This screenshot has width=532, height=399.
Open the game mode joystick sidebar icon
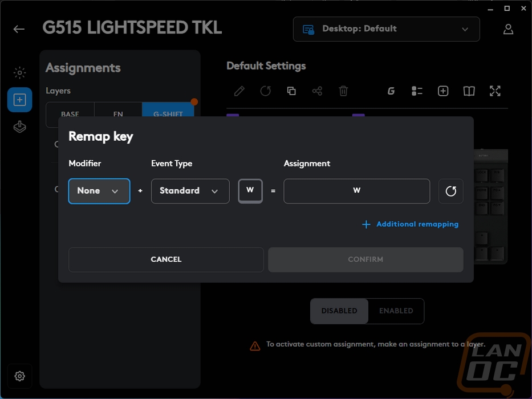[20, 127]
